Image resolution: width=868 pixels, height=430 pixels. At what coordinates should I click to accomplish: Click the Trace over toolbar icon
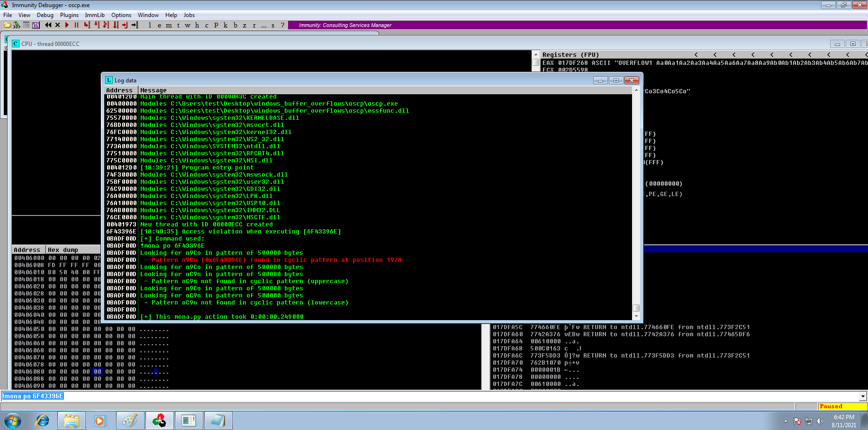pyautogui.click(x=116, y=25)
